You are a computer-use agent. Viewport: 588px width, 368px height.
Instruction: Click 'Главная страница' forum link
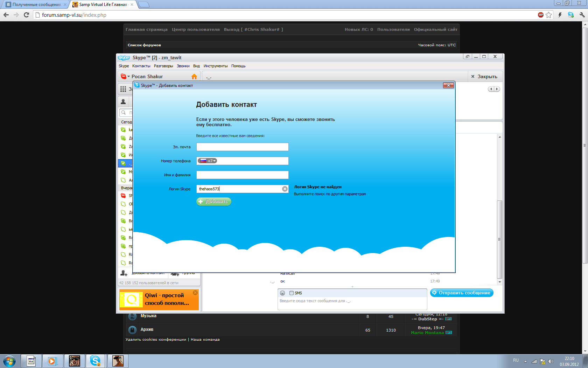(147, 29)
